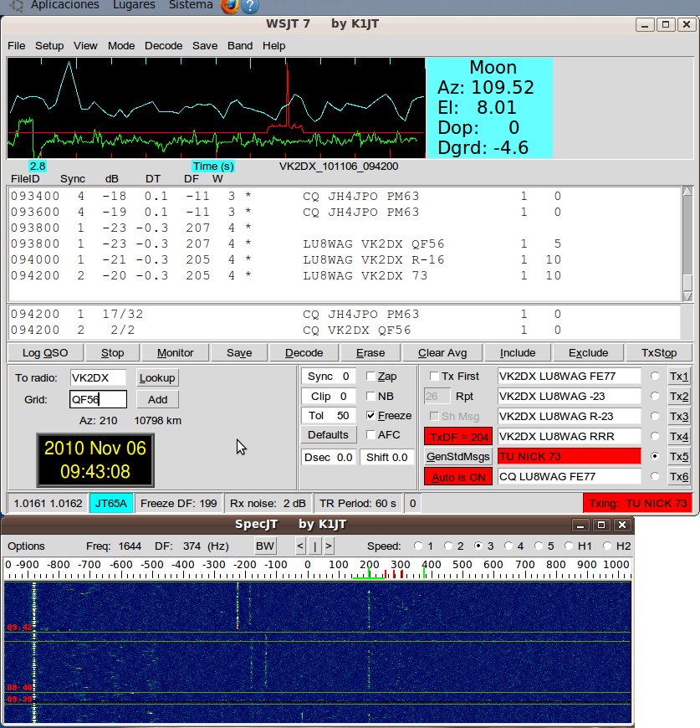
Task: Open the Mode menu
Action: [121, 45]
